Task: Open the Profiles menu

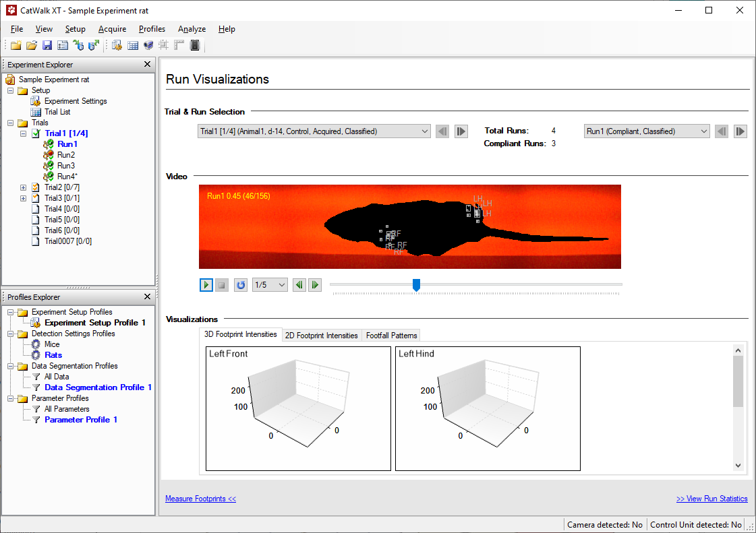Action: coord(152,29)
